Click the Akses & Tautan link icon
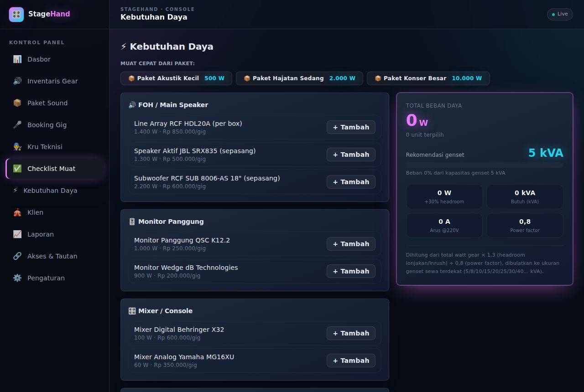 pyautogui.click(x=17, y=256)
